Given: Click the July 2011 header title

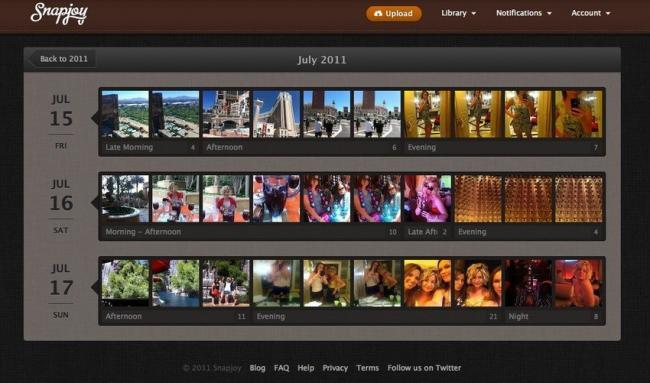Looking at the screenshot, I should pos(322,60).
